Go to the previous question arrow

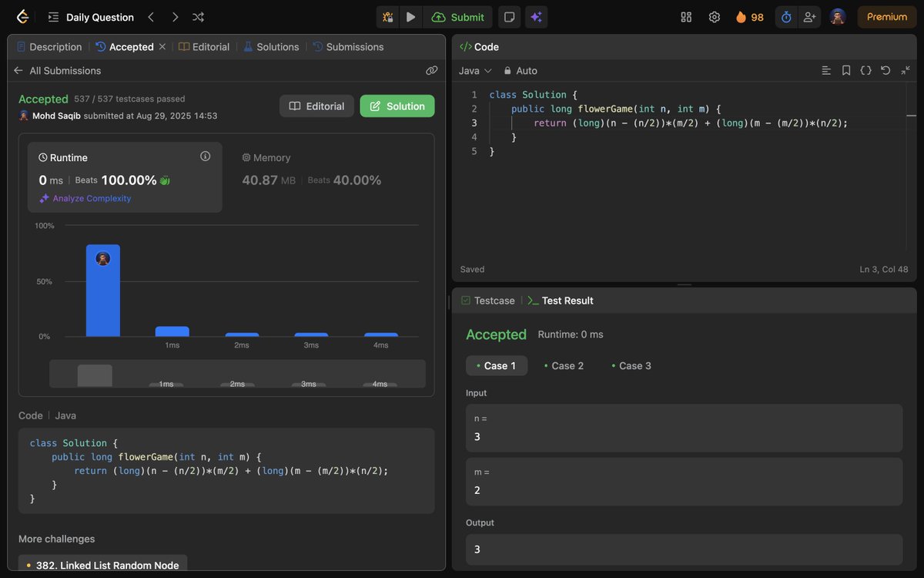coord(151,17)
